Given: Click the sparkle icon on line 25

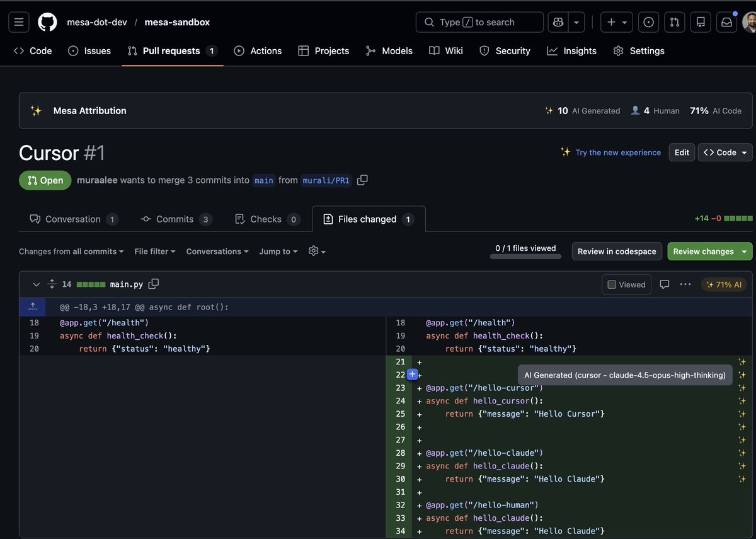Looking at the screenshot, I should (x=742, y=414).
